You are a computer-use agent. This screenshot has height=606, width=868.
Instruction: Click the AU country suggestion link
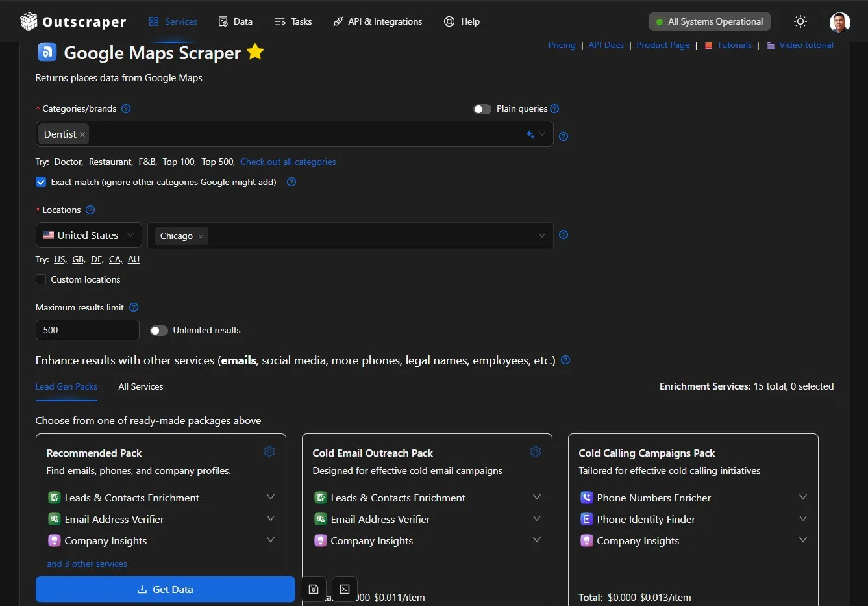(x=134, y=259)
